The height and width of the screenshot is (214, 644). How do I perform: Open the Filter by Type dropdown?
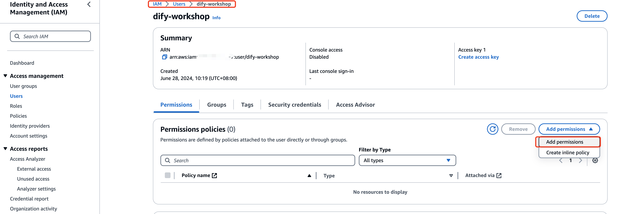coord(407,160)
